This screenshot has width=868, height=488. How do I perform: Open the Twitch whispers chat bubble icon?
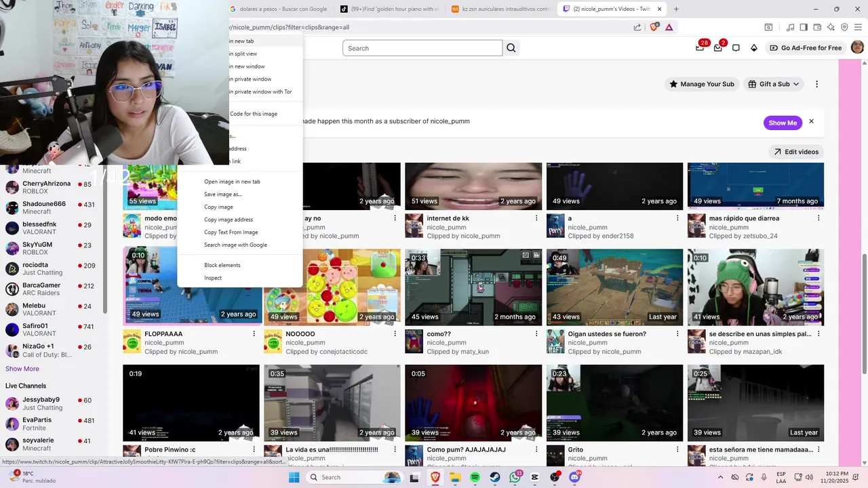(736, 47)
